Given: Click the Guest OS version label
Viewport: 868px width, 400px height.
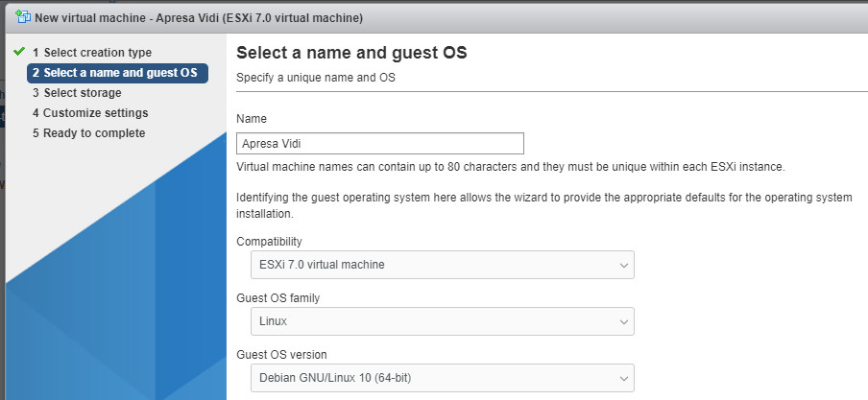Looking at the screenshot, I should (281, 355).
